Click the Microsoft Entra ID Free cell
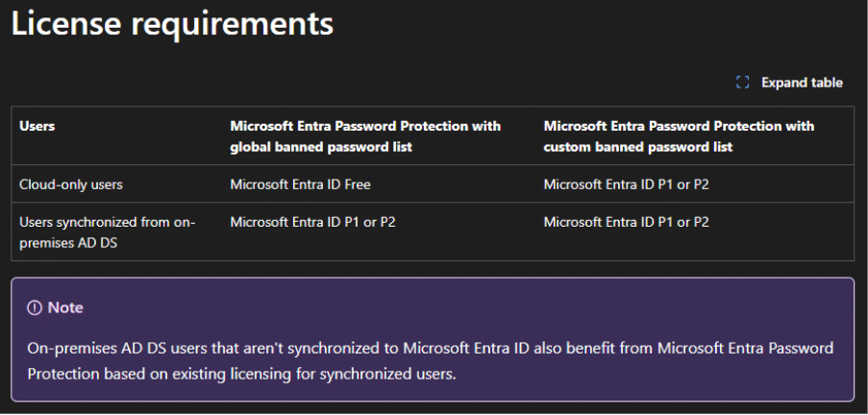This screenshot has width=868, height=415. [300, 184]
